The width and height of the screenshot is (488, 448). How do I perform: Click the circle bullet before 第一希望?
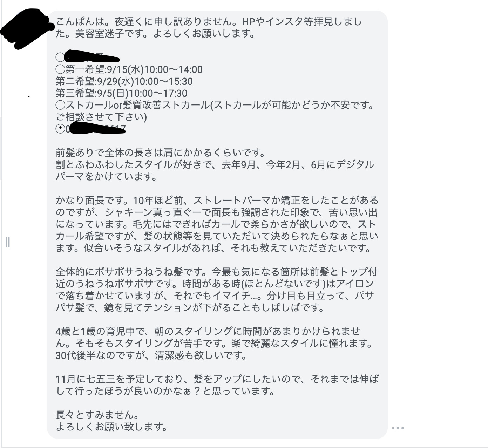click(x=60, y=69)
